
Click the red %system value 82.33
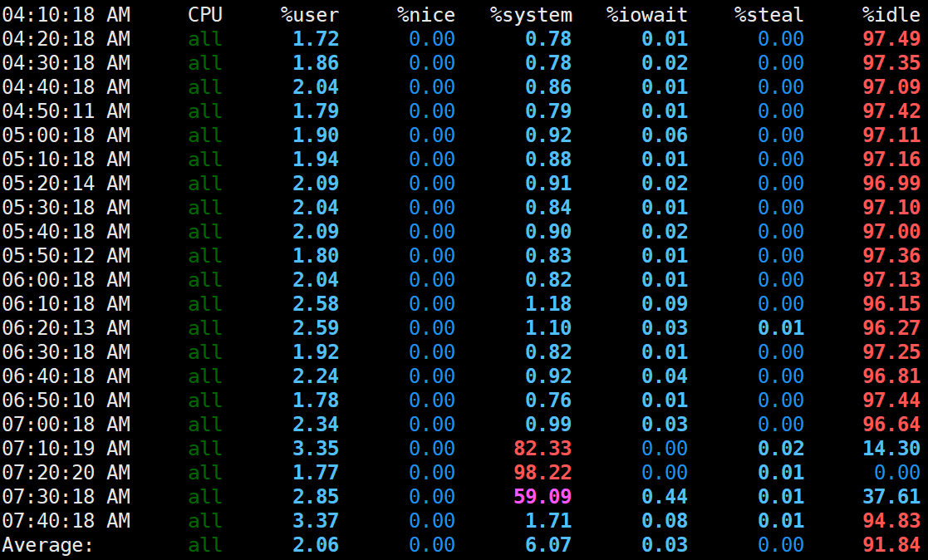(543, 449)
